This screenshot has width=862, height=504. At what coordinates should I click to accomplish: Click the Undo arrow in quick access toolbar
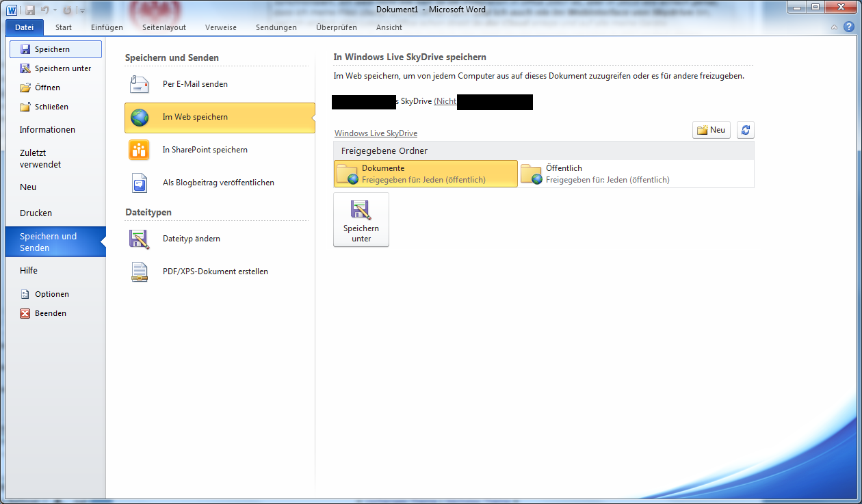[45, 10]
